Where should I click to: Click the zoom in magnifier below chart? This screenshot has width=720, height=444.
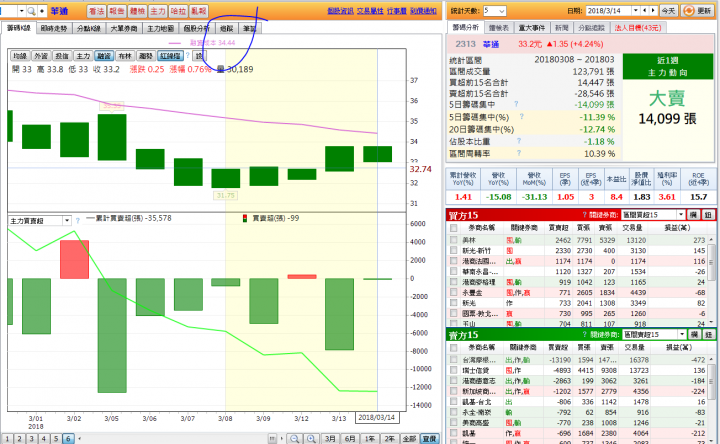tap(311, 439)
